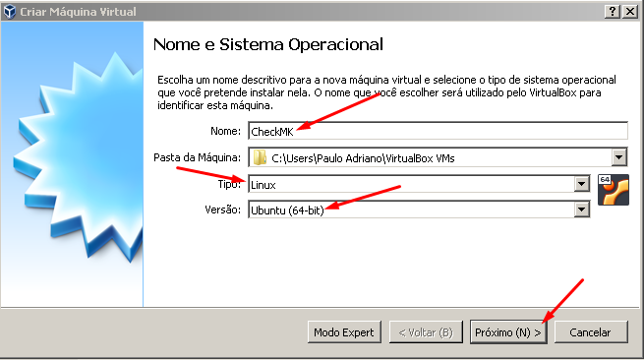The image size is (644, 360).
Task: Expand the Pasta da Máquina dropdown arrow
Action: click(x=619, y=157)
